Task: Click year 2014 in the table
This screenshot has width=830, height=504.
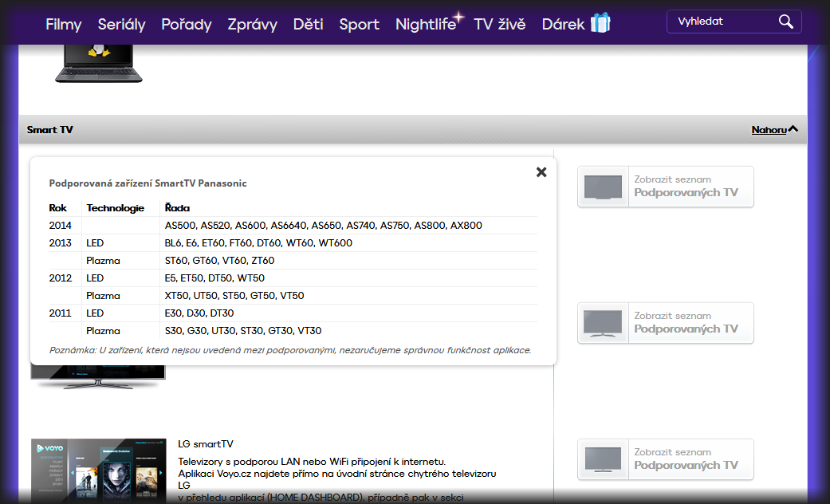Action: pos(60,226)
